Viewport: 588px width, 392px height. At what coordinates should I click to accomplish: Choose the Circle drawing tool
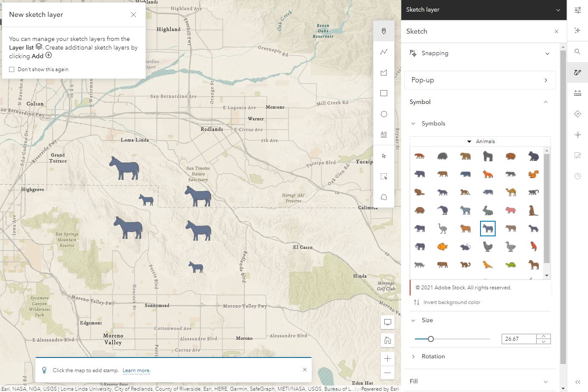click(383, 114)
